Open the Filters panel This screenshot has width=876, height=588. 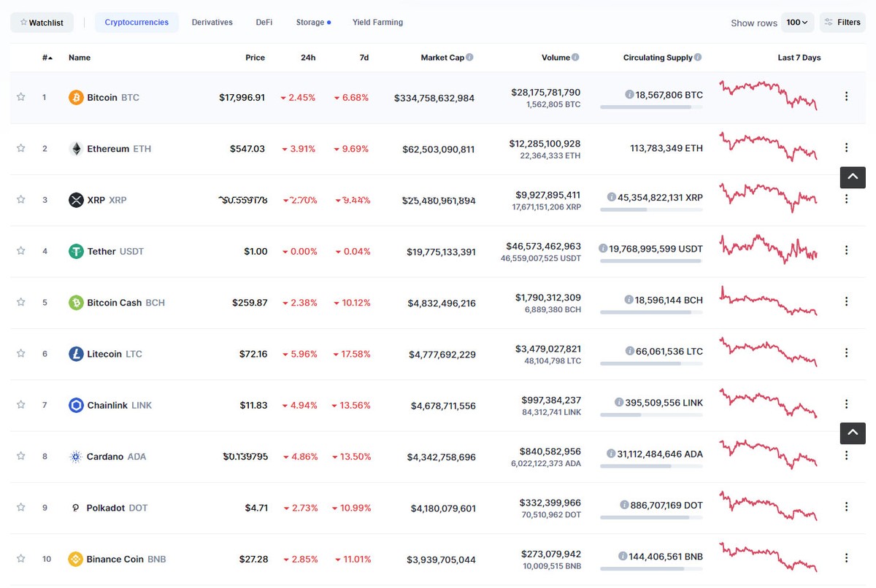[x=842, y=22]
